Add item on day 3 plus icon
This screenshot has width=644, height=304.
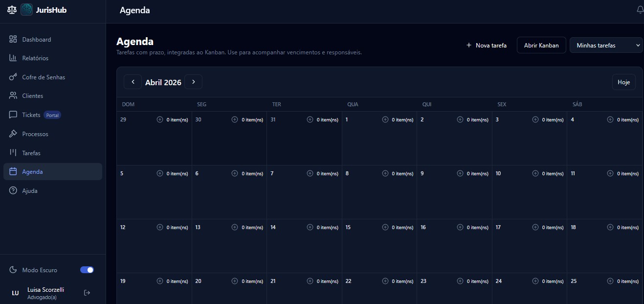click(535, 119)
